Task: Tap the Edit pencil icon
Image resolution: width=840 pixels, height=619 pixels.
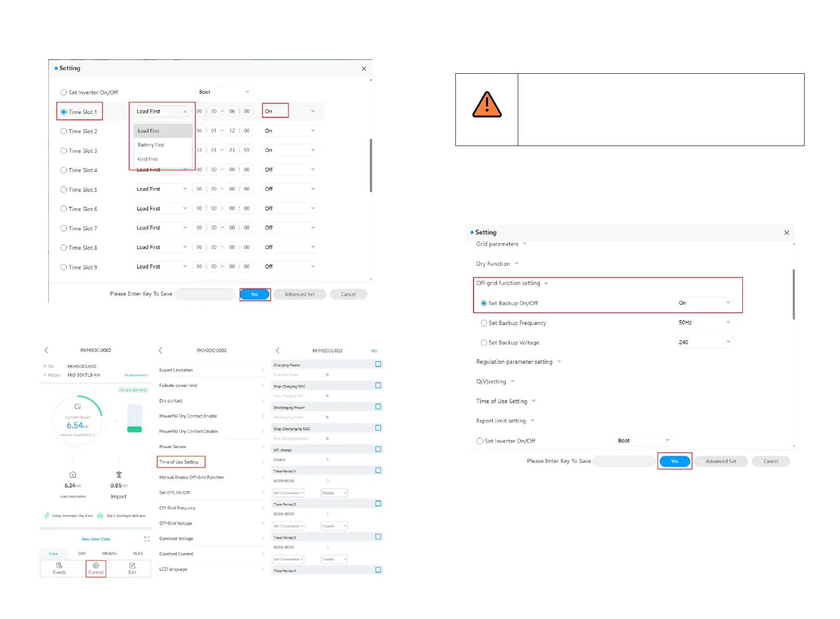Action: pos(133,565)
